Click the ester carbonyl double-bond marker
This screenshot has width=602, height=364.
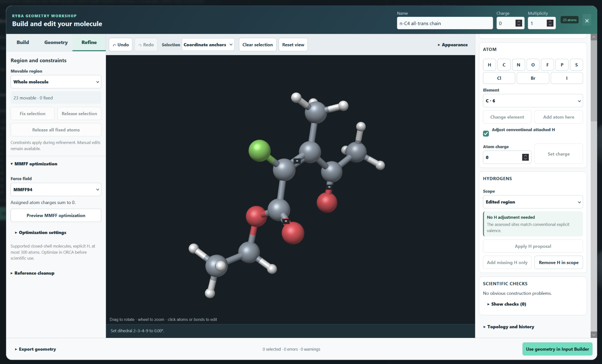[286, 221]
